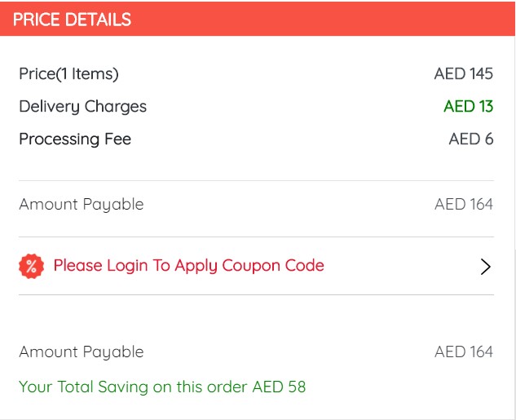Open the Please Login To Apply Coupon Code link
This screenshot has height=420, width=516.
pyautogui.click(x=188, y=265)
